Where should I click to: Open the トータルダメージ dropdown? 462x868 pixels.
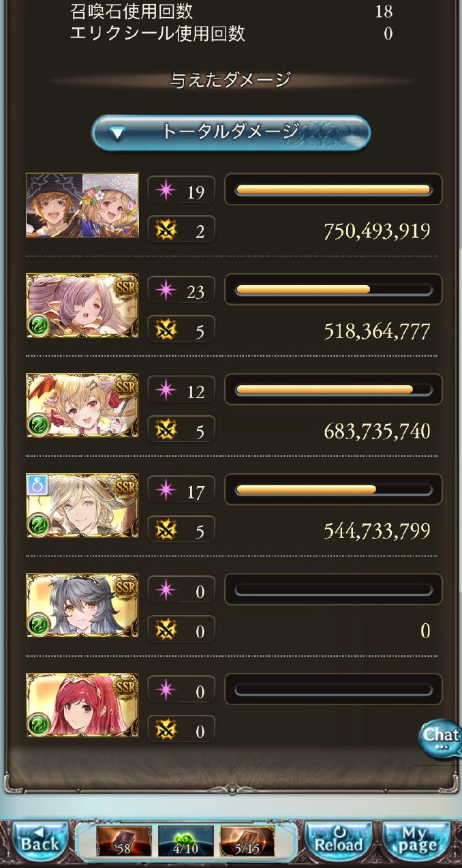(x=231, y=132)
